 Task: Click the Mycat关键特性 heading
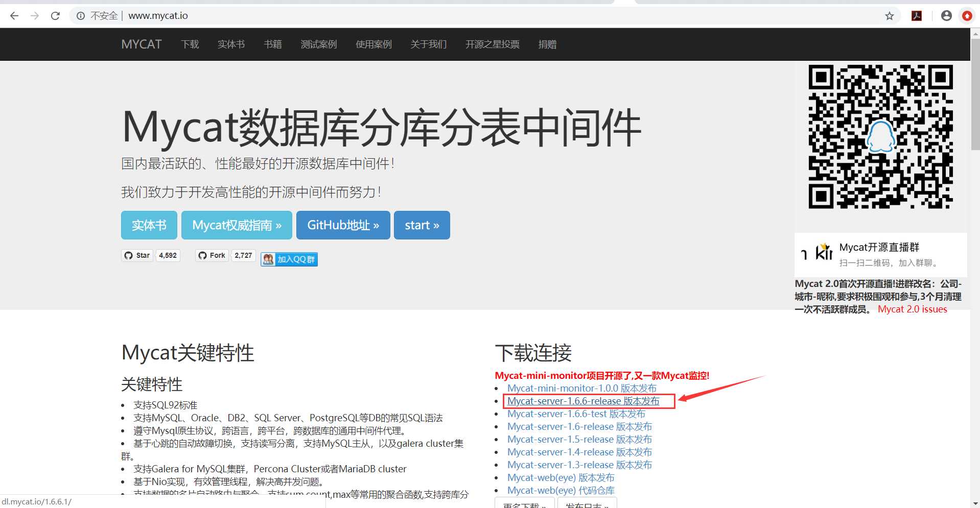click(188, 353)
